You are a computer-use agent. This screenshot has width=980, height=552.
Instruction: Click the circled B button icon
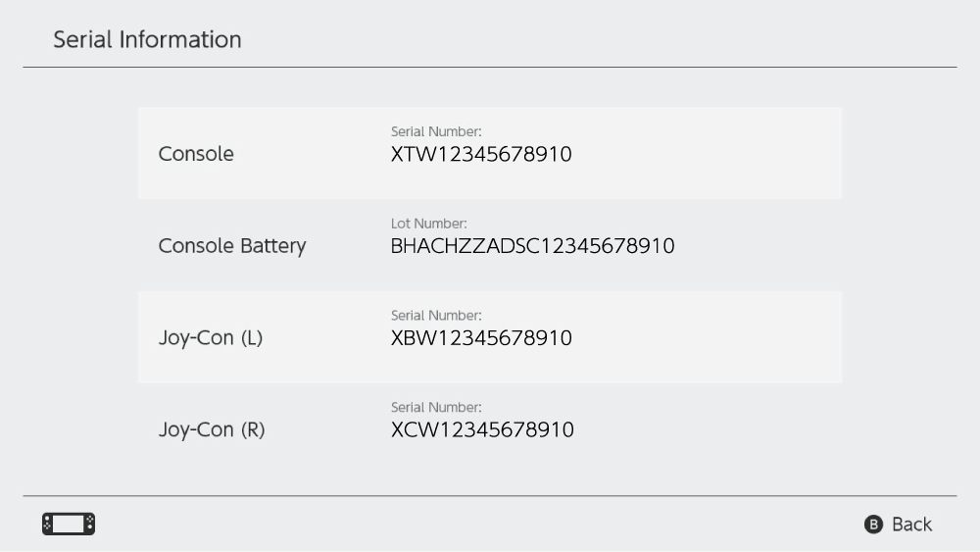coord(873,524)
